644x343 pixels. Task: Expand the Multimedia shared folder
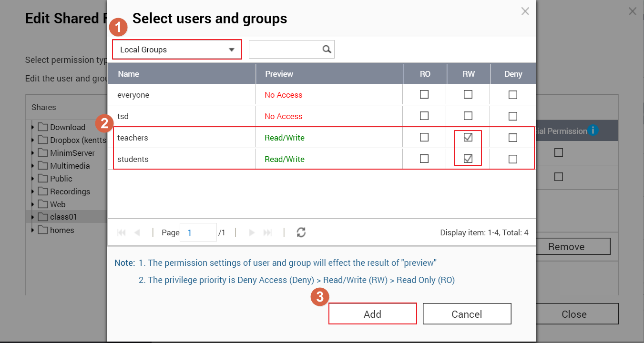(x=33, y=166)
